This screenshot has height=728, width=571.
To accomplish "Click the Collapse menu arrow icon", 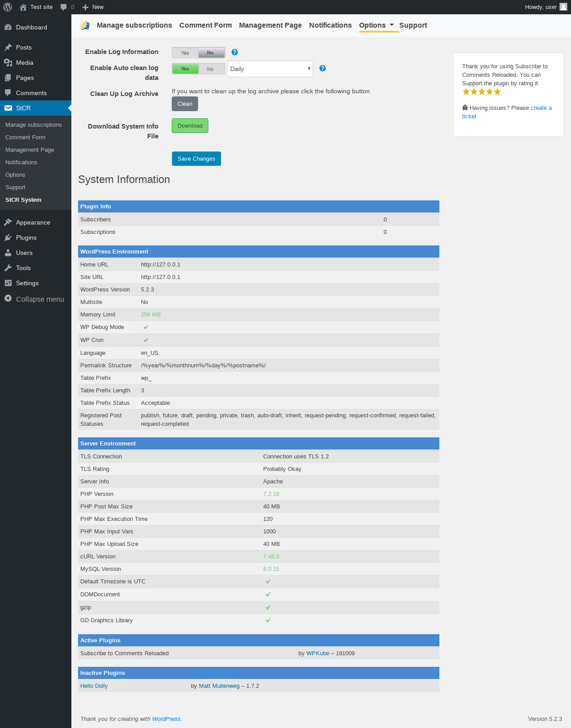I will tap(8, 299).
